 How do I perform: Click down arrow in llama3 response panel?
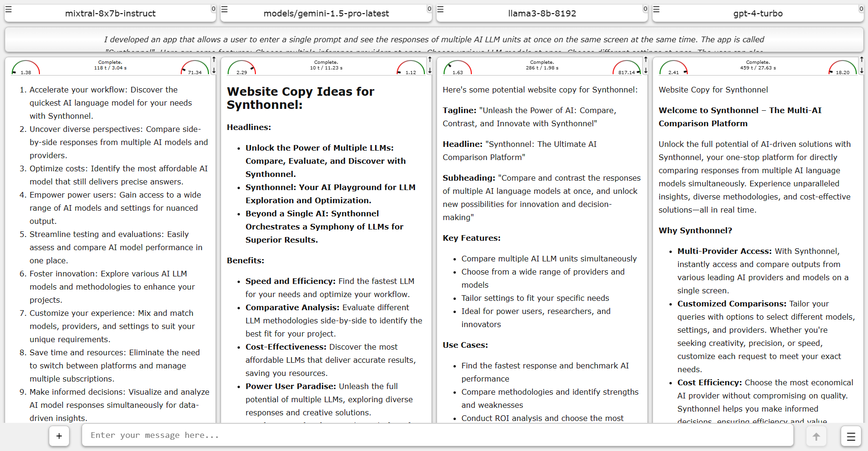click(645, 70)
